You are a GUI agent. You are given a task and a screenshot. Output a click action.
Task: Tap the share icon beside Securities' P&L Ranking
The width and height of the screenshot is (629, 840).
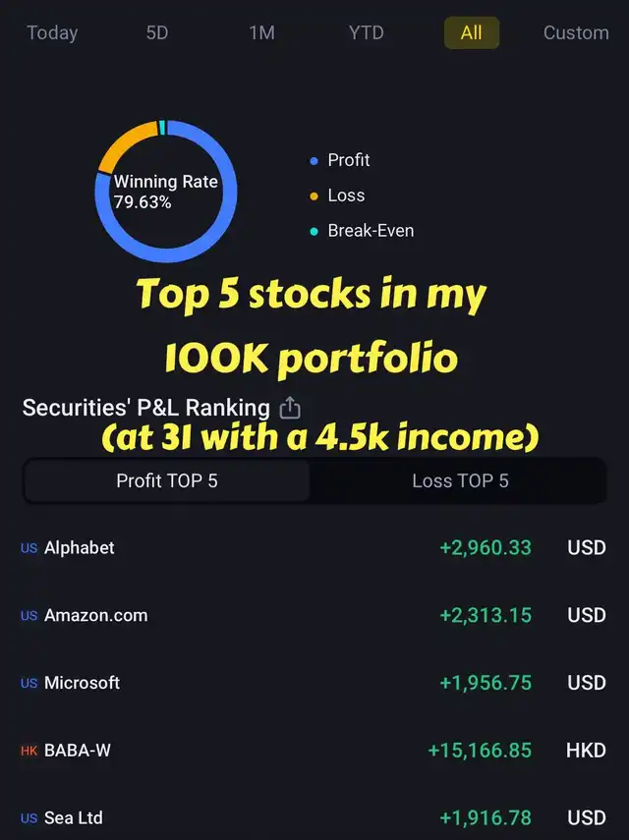[x=290, y=408]
